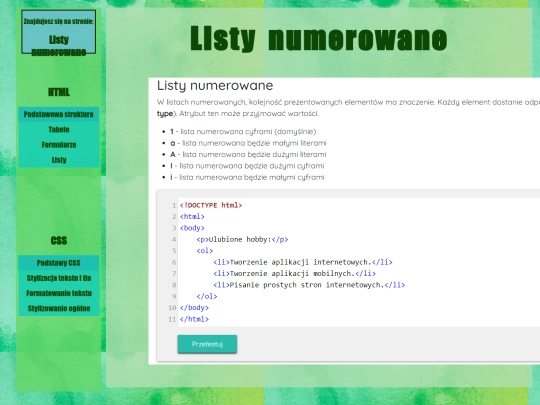Click the large Listy numerowane page title
Screen dimensions: 540x405
[x=319, y=39]
